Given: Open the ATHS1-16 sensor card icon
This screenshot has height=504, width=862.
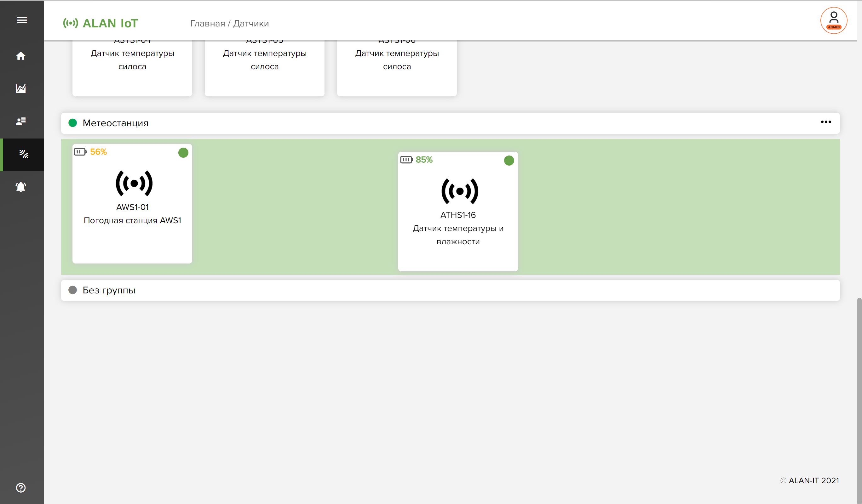Looking at the screenshot, I should pyautogui.click(x=460, y=191).
